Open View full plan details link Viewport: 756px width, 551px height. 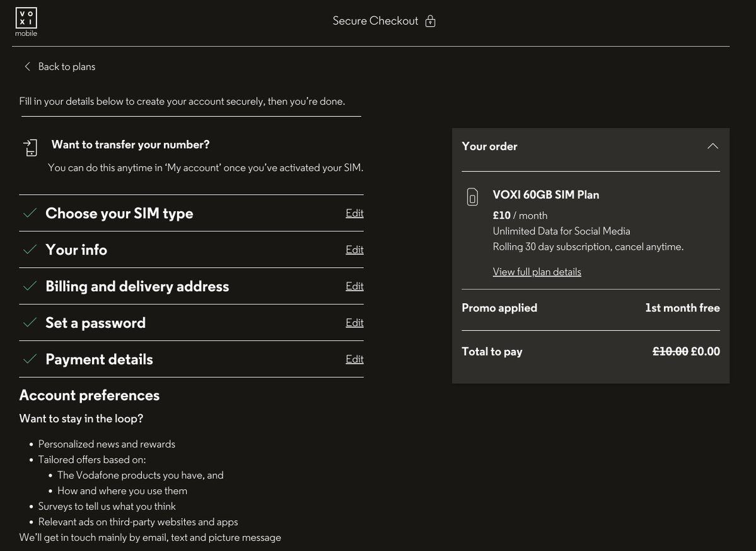pyautogui.click(x=537, y=272)
